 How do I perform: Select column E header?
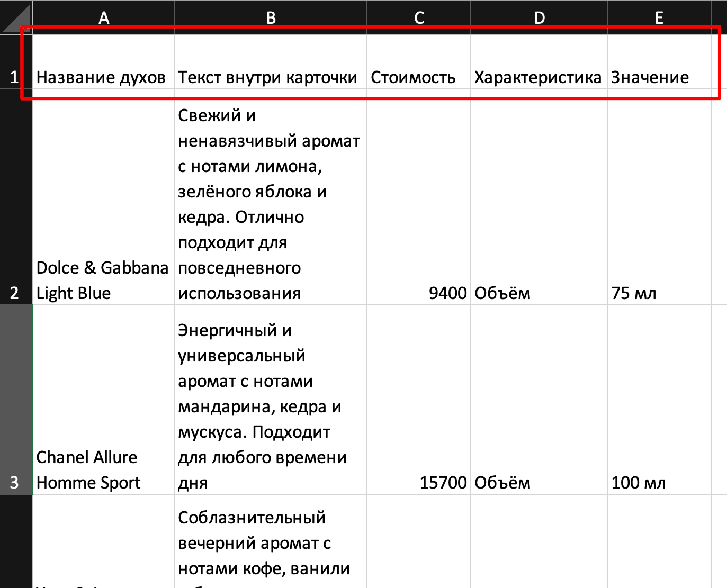pos(659,17)
